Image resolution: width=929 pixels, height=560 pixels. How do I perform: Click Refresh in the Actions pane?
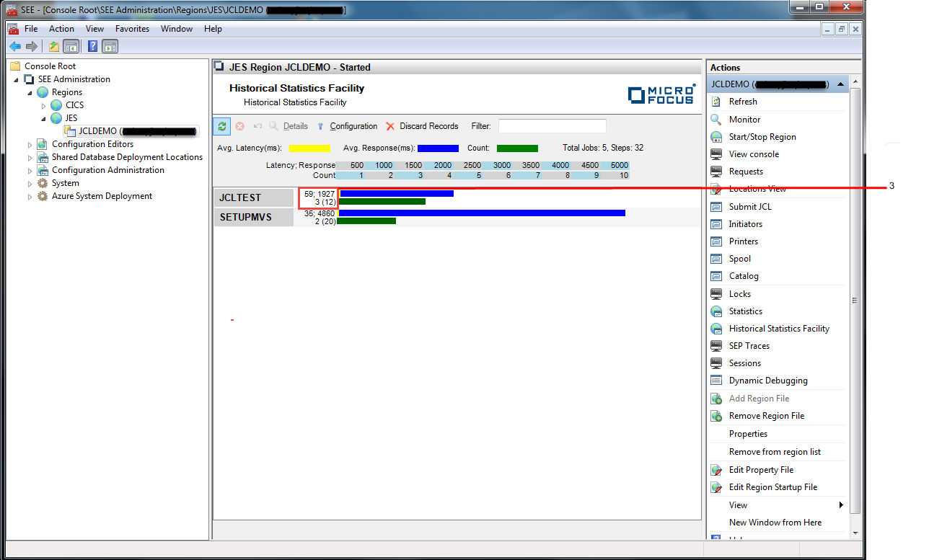point(743,102)
